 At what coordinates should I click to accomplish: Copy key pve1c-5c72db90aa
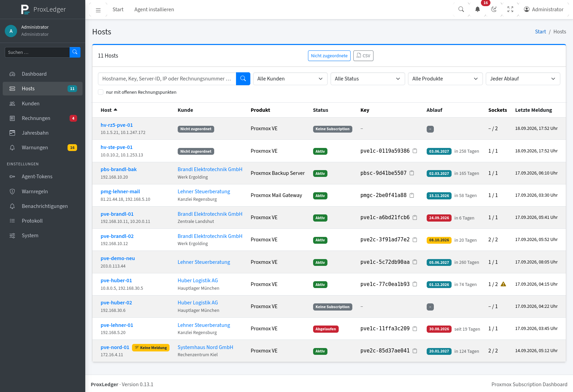pos(415,262)
